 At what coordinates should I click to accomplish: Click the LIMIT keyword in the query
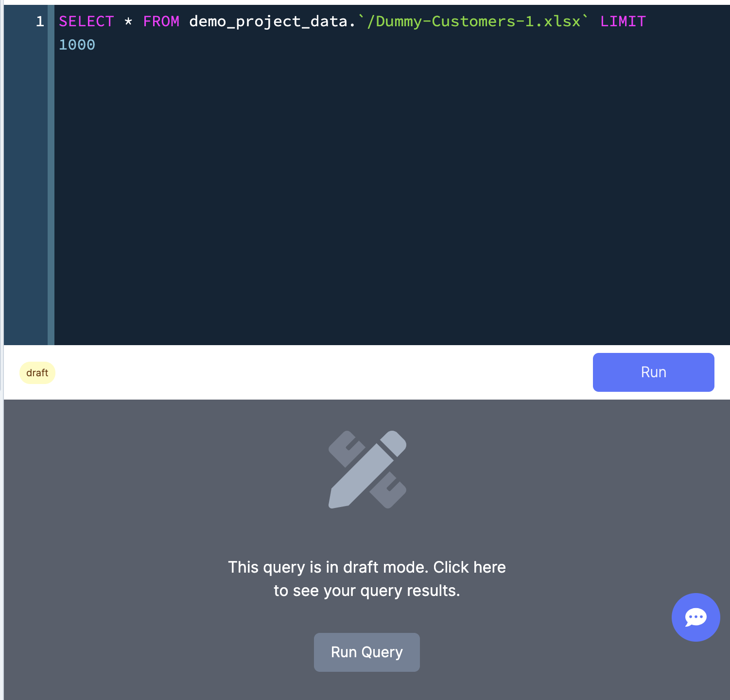623,21
